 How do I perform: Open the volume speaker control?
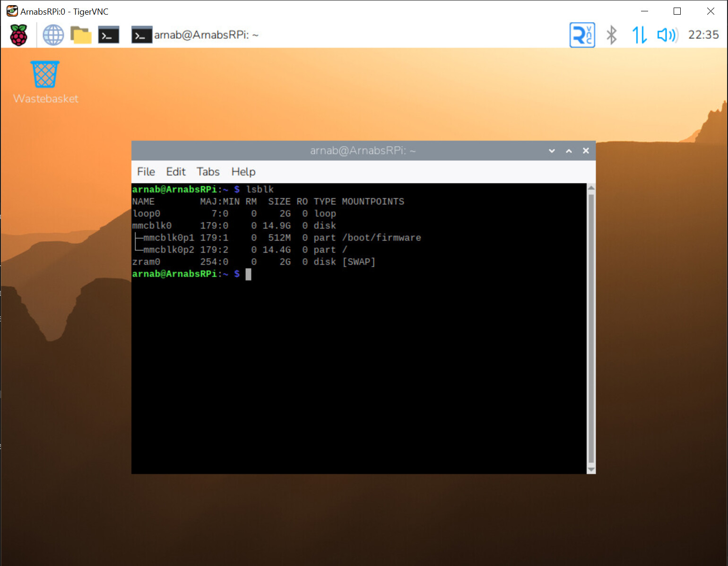coord(667,35)
